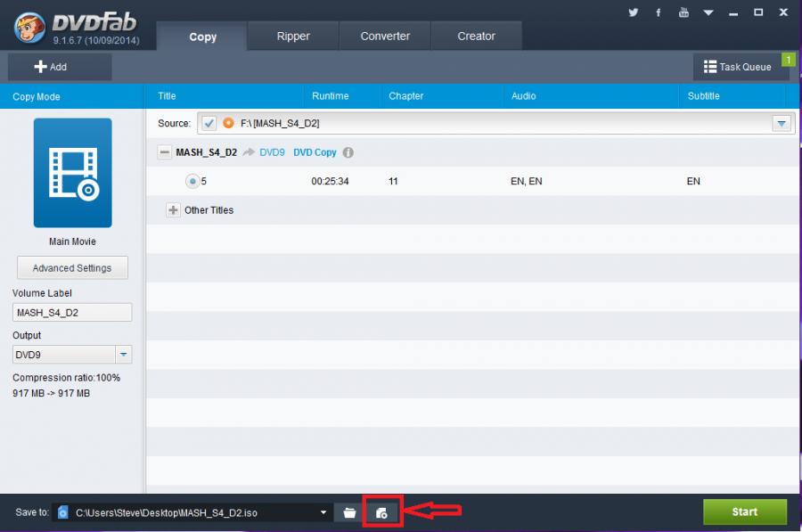This screenshot has height=532, width=802.
Task: Show info icon next to DVD Copy
Action: click(348, 152)
